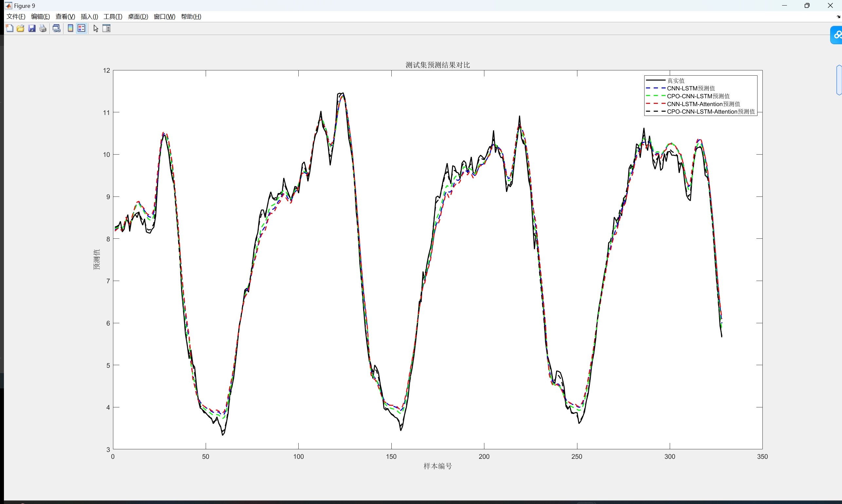The height and width of the screenshot is (504, 842).
Task: Click the toolbar dock arrow at the menu bar's right edge
Action: tap(838, 17)
